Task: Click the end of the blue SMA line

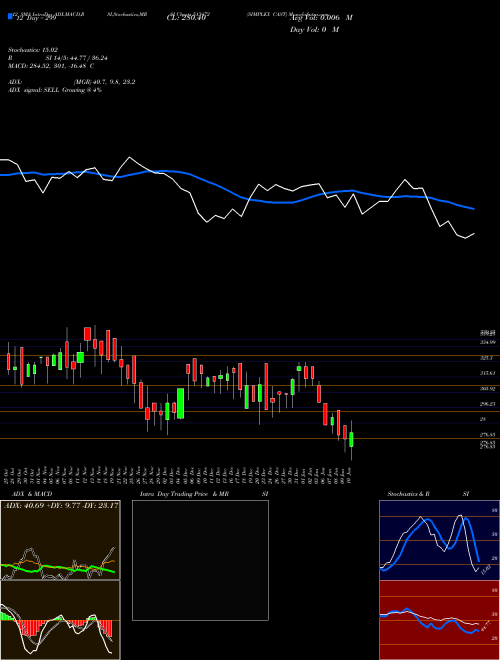Action: click(474, 208)
